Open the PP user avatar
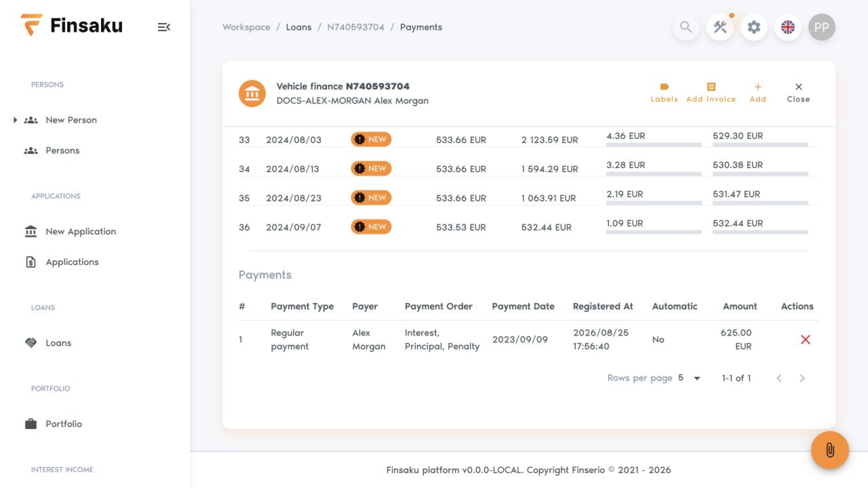 pos(822,27)
